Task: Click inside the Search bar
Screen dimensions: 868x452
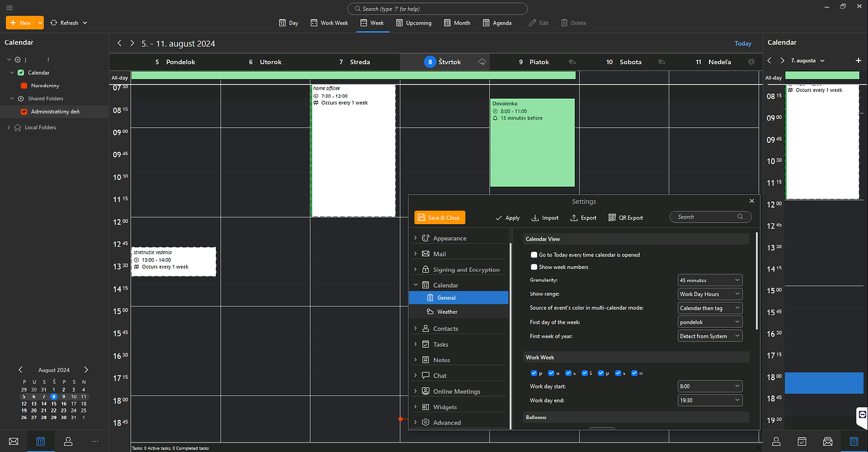Action: point(437,8)
